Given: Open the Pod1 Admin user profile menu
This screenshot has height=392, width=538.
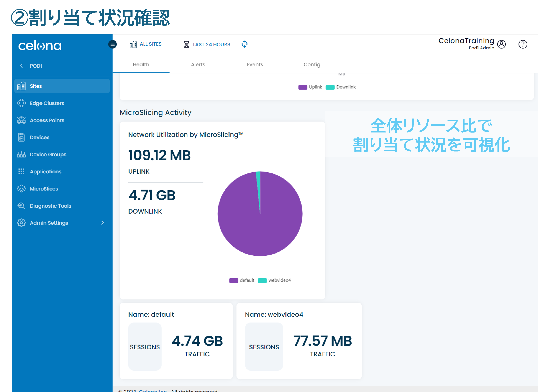Looking at the screenshot, I should (x=502, y=44).
